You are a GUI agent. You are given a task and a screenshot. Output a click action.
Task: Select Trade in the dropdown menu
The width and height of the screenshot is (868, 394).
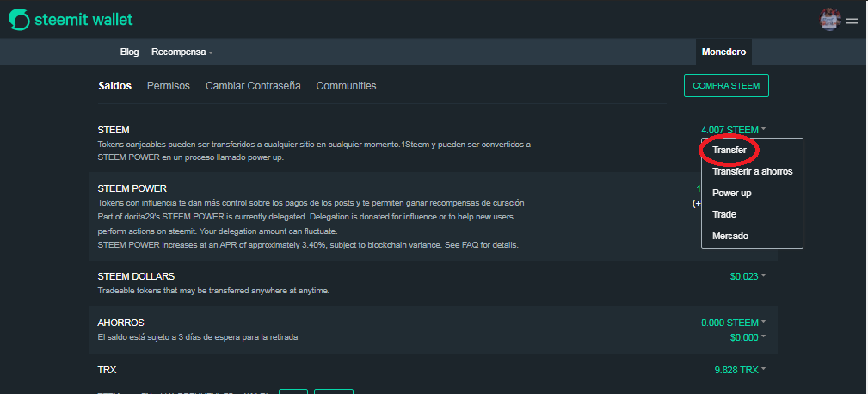click(724, 214)
